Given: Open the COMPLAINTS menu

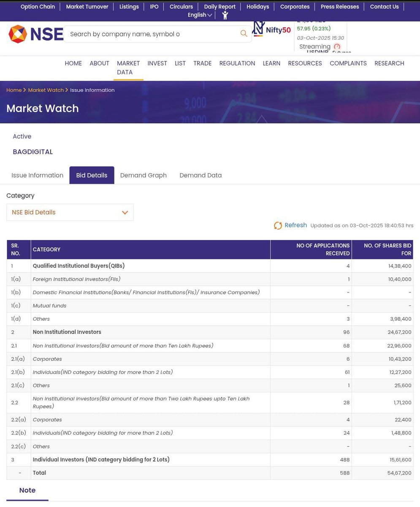Looking at the screenshot, I should coord(348,63).
